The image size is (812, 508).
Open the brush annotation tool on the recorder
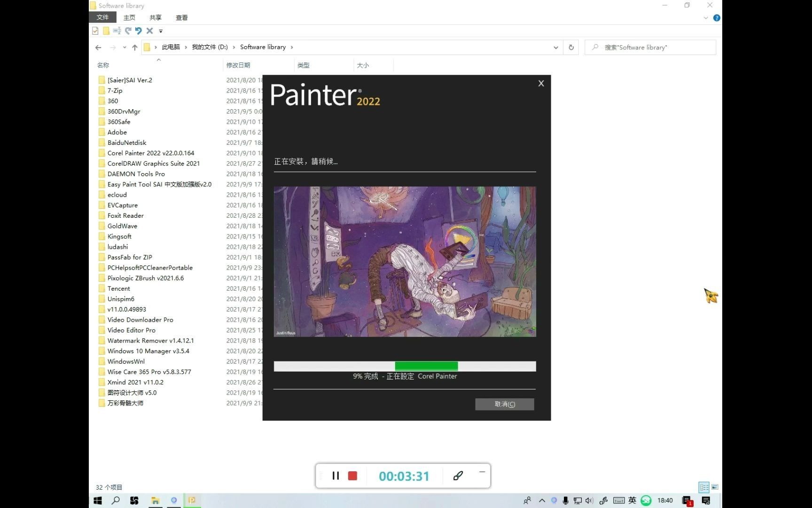pyautogui.click(x=458, y=476)
